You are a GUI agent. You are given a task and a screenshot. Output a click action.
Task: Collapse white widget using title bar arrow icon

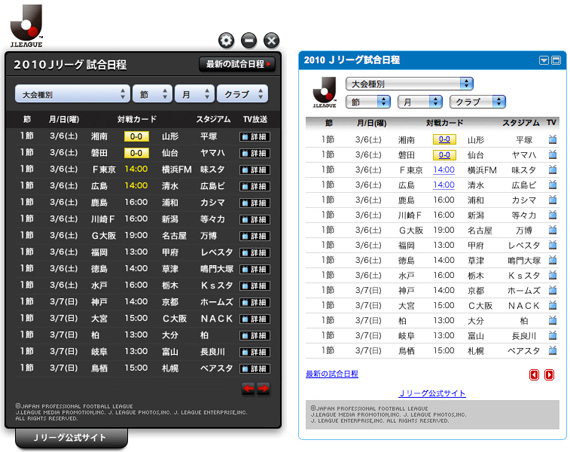pos(543,60)
